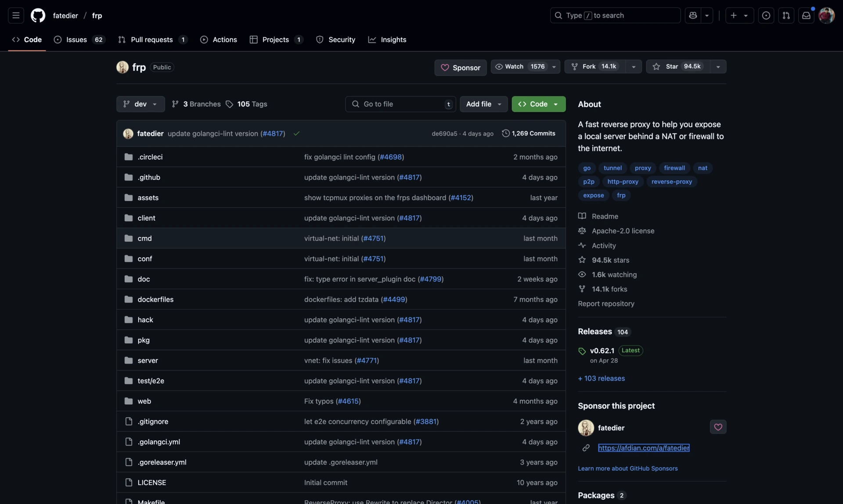Go to GitHub homepage via Octocat logo
This screenshot has height=504, width=843.
[38, 15]
